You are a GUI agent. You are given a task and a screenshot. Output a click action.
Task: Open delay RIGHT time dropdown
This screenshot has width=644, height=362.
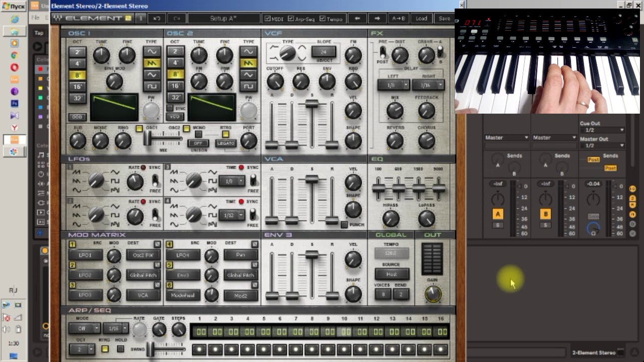428,85
